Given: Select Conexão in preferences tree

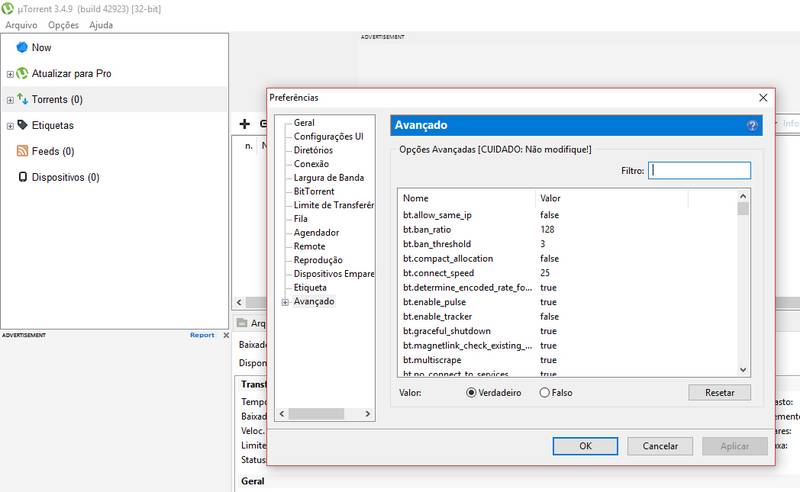Looking at the screenshot, I should click(x=311, y=164).
